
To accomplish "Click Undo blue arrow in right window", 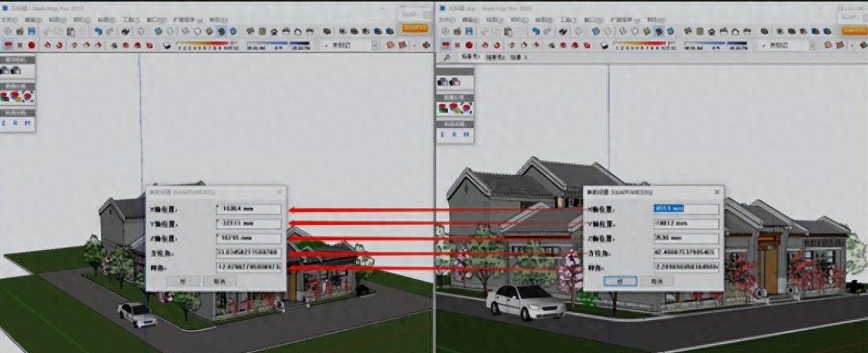I will 535,31.
